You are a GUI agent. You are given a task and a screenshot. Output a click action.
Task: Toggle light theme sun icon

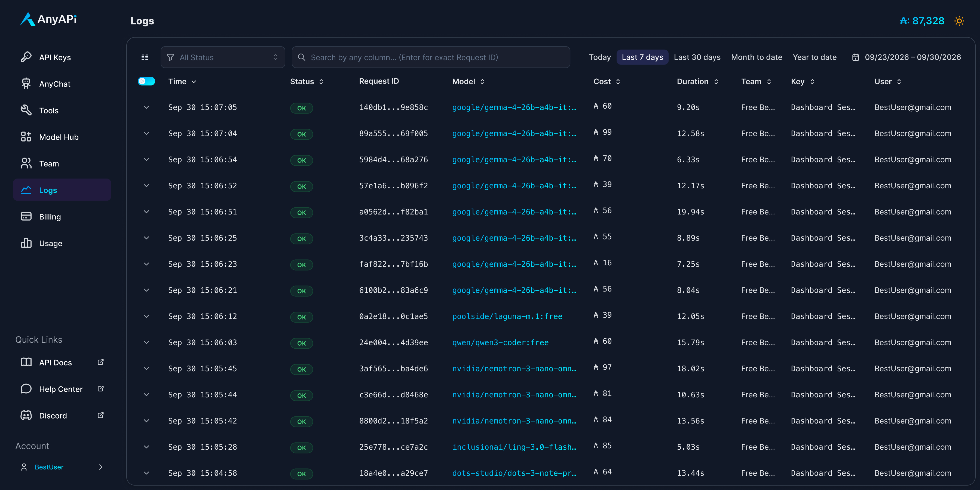coord(959,21)
